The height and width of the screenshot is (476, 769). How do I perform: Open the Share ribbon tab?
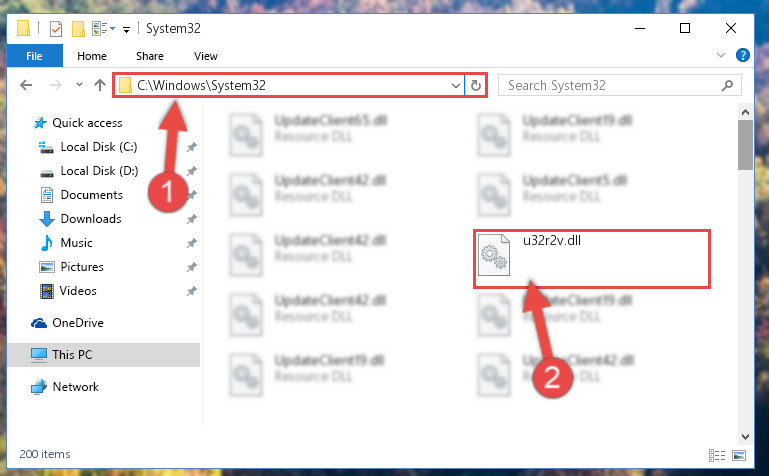[150, 56]
